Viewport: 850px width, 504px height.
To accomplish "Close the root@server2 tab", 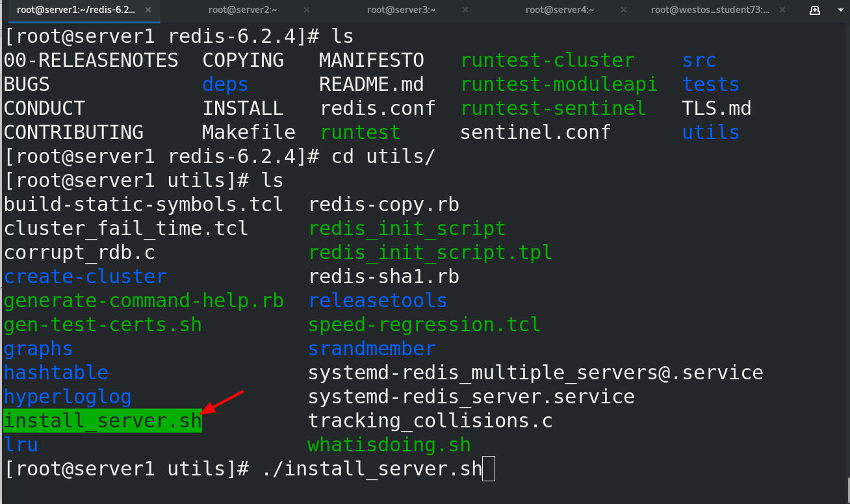I will click(306, 10).
